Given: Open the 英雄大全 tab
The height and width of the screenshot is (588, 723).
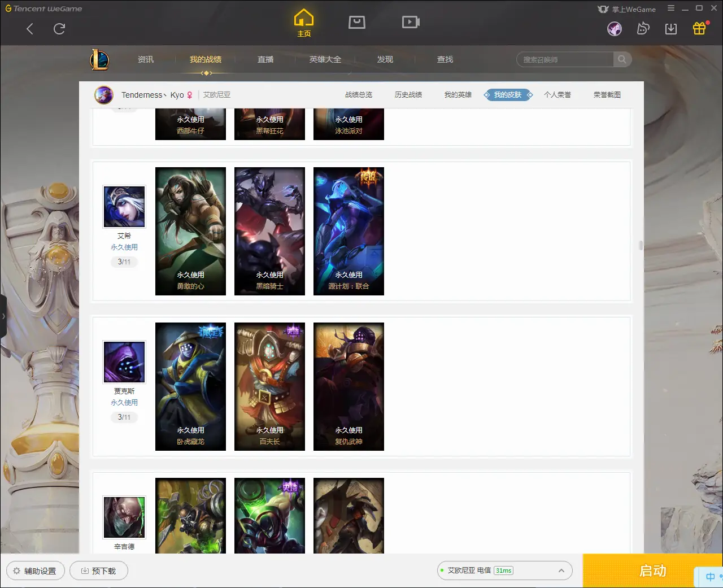Looking at the screenshot, I should pyautogui.click(x=325, y=59).
